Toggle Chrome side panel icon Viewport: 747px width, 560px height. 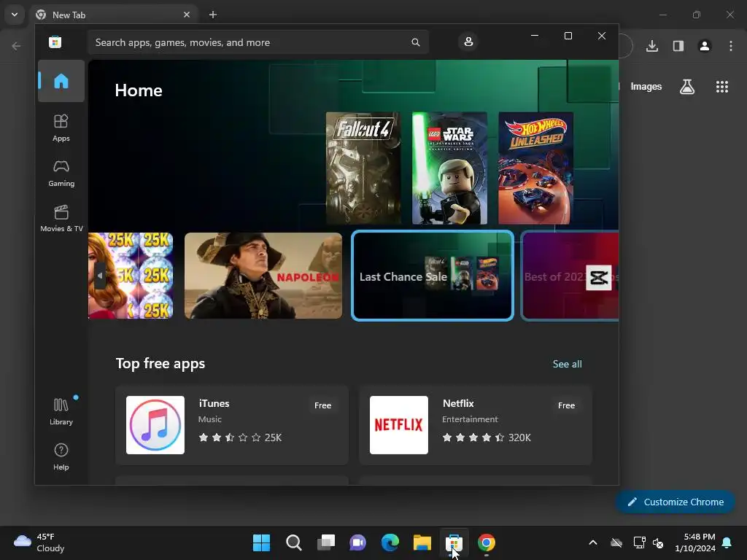pyautogui.click(x=678, y=46)
